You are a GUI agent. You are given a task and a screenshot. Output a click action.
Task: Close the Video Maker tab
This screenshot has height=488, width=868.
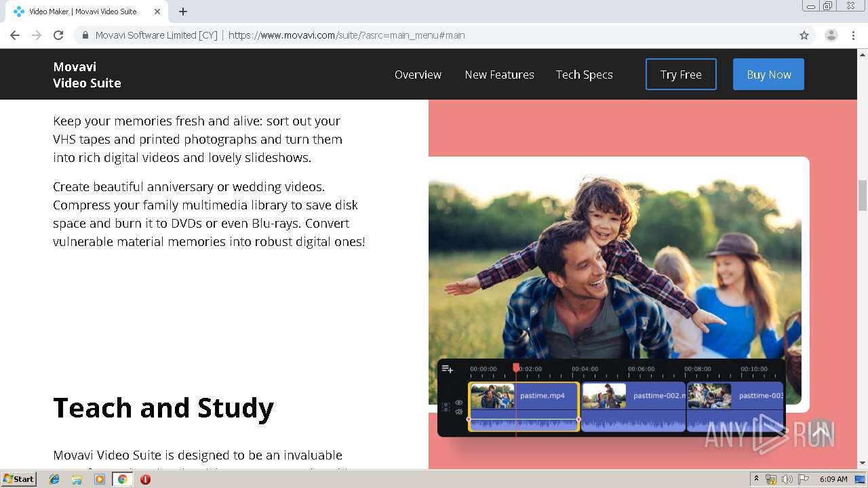tap(157, 12)
